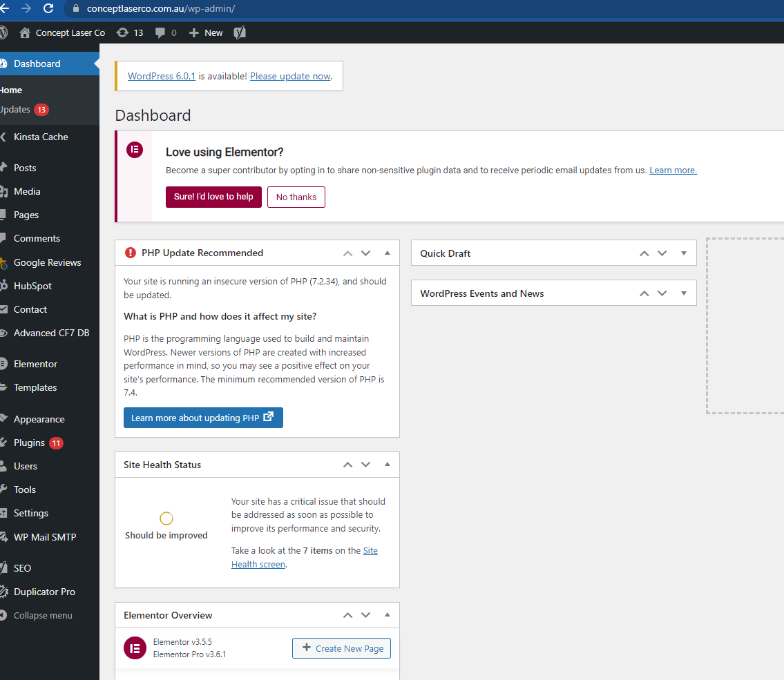Open the Advanced CF7 DB menu
The width and height of the screenshot is (784, 680).
(50, 333)
